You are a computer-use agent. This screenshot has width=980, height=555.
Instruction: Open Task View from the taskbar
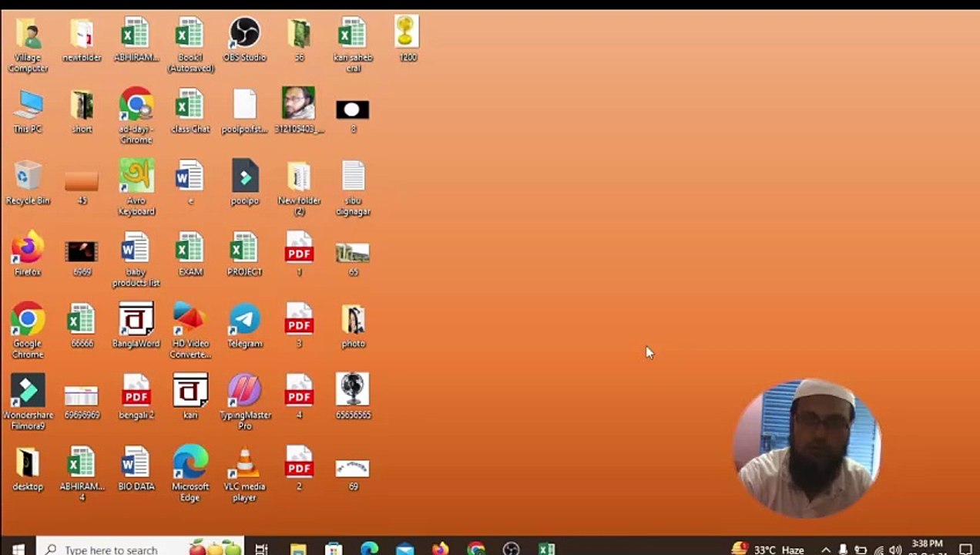(x=261, y=549)
